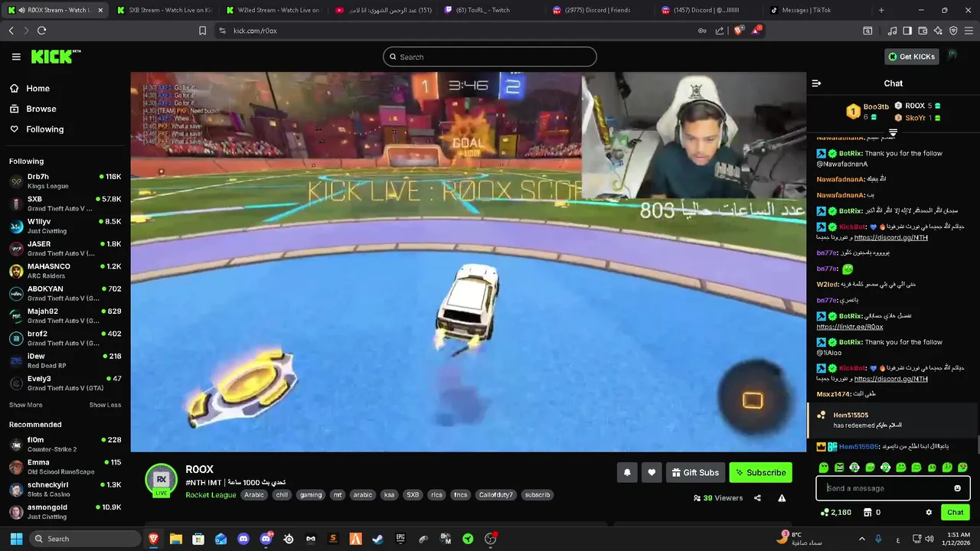This screenshot has height=551, width=980.
Task: Reload the page
Action: [41, 31]
